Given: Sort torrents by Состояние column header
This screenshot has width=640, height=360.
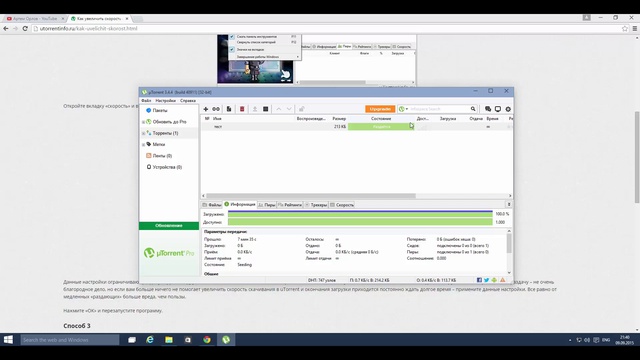Looking at the screenshot, I should (381, 118).
